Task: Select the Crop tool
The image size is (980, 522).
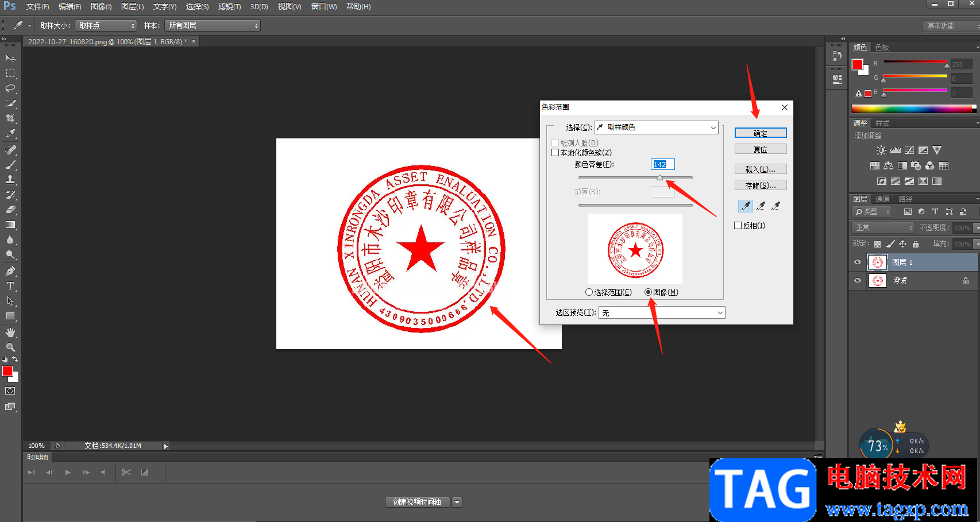Action: click(10, 118)
